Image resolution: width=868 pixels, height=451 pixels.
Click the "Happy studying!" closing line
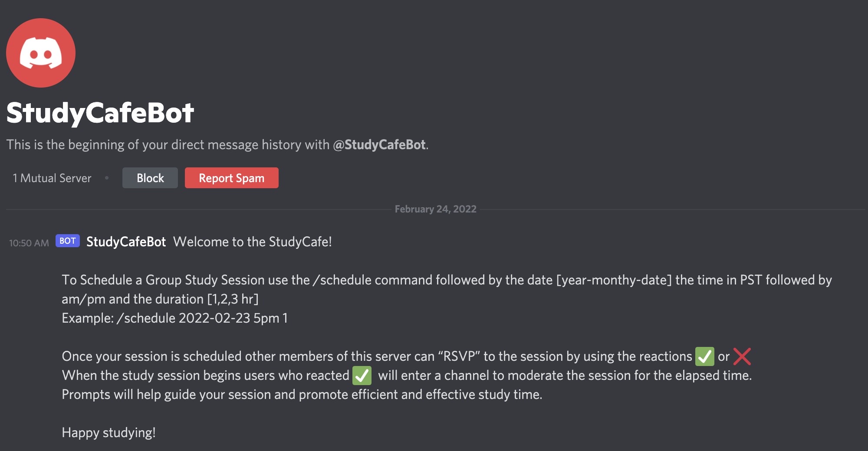tap(109, 433)
